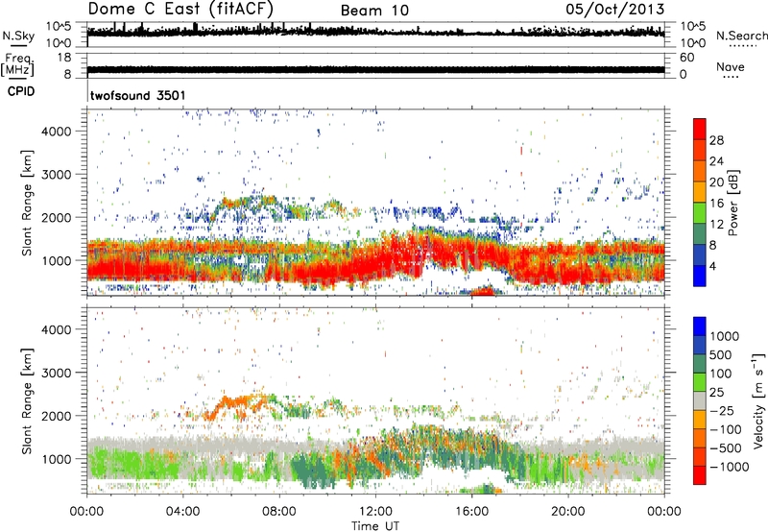Click the light green Power segment between 12 and 16
Screen dimensions: 768x532
700,213
